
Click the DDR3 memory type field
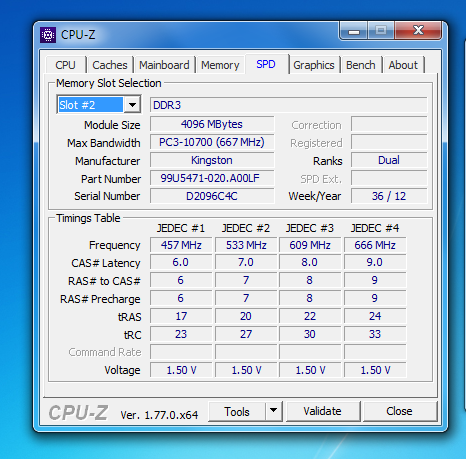click(x=288, y=105)
